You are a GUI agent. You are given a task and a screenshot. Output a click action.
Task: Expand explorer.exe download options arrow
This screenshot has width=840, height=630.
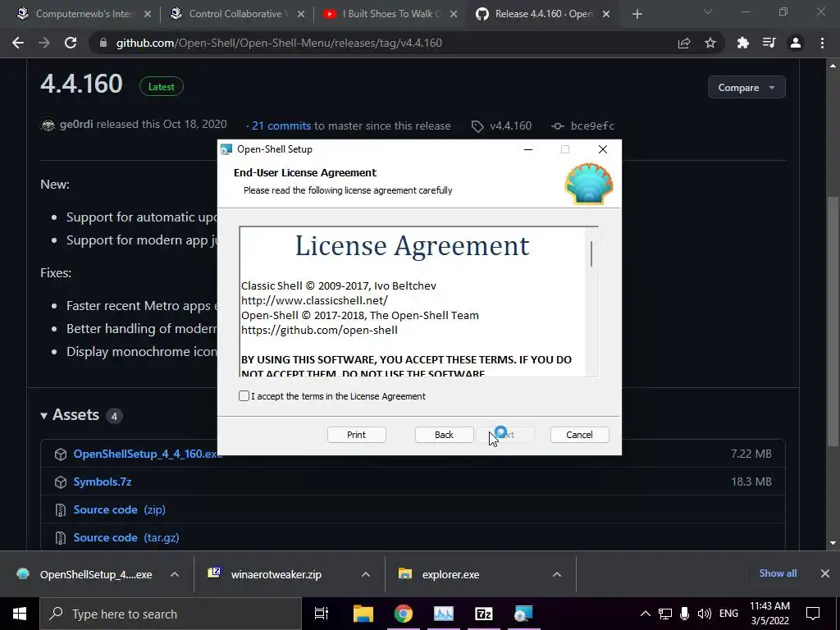click(557, 574)
